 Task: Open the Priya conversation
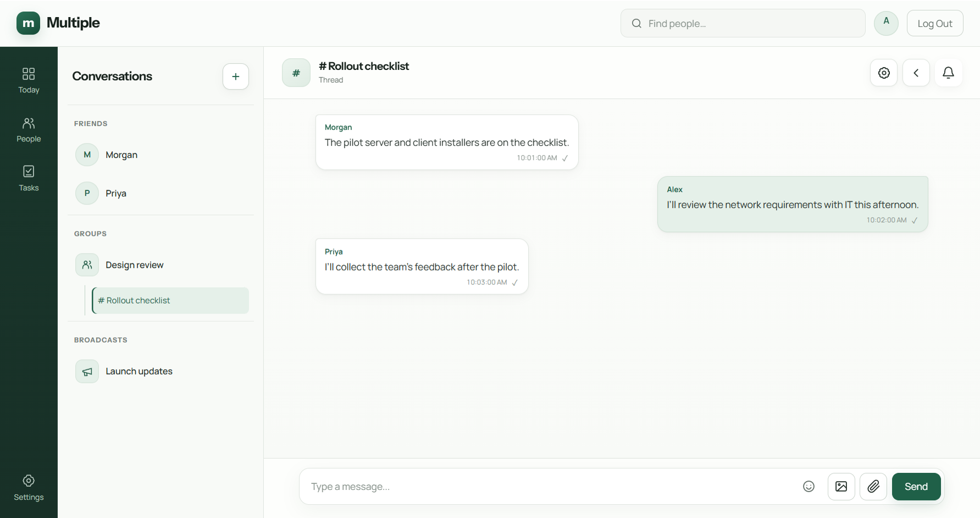[161, 193]
